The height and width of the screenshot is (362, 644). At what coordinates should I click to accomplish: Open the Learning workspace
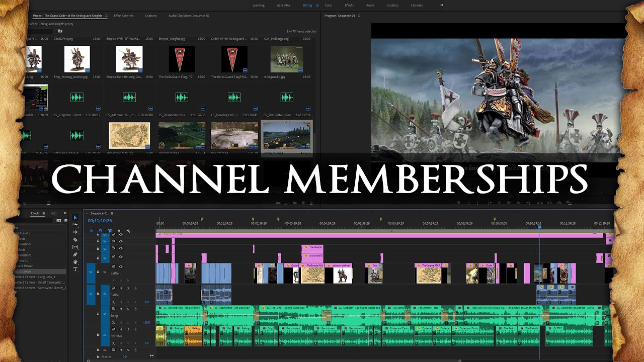point(259,5)
